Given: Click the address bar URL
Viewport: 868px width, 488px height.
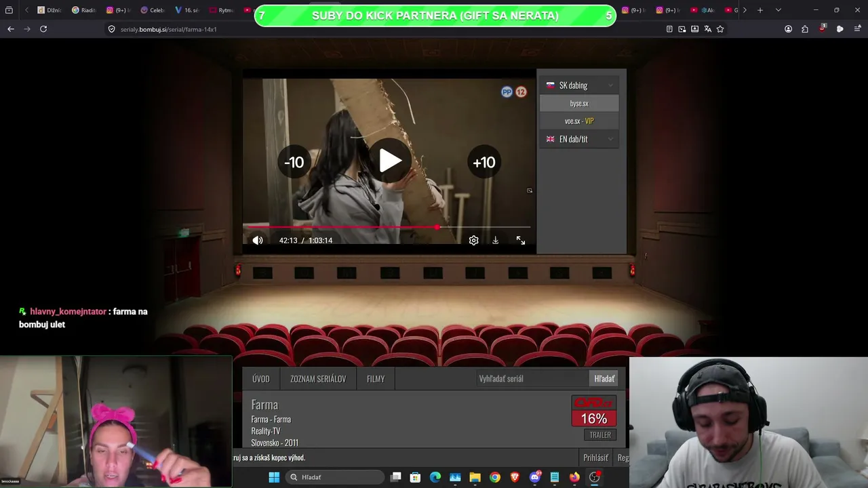Looking at the screenshot, I should pyautogui.click(x=168, y=29).
